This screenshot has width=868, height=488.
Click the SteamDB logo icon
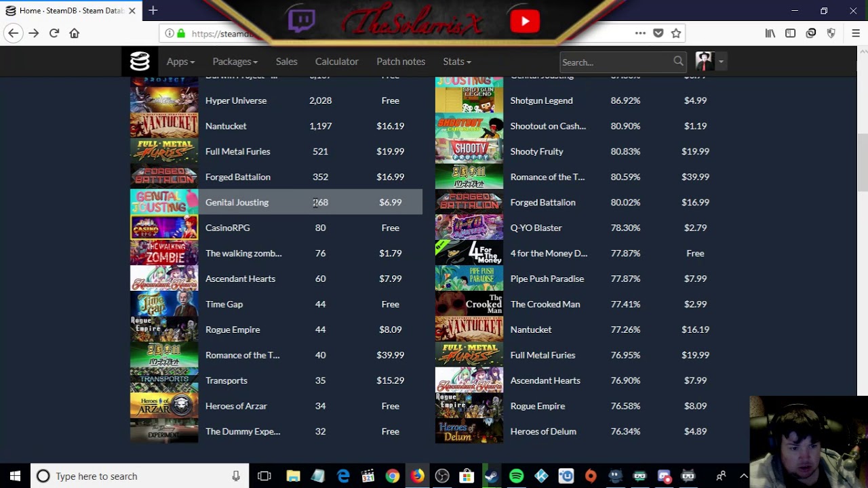click(140, 62)
